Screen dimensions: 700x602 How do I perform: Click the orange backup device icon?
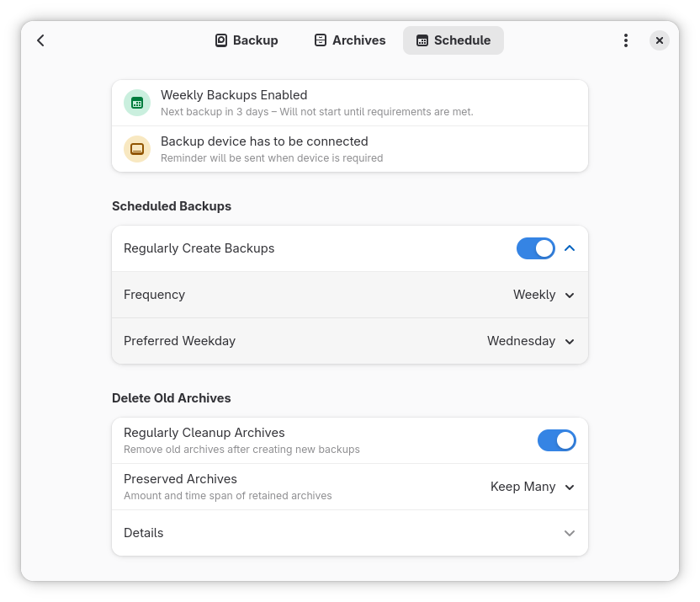137,149
